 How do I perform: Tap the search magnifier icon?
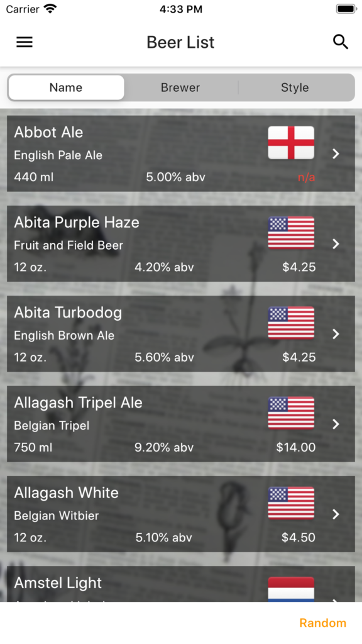click(x=340, y=42)
